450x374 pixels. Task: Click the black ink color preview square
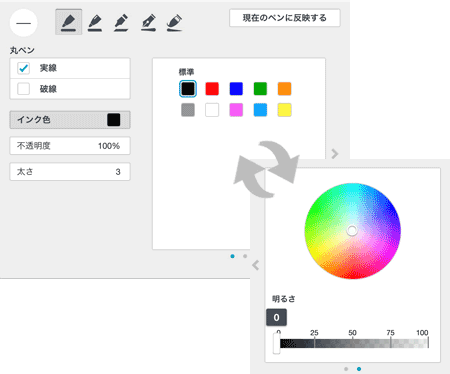coord(114,120)
